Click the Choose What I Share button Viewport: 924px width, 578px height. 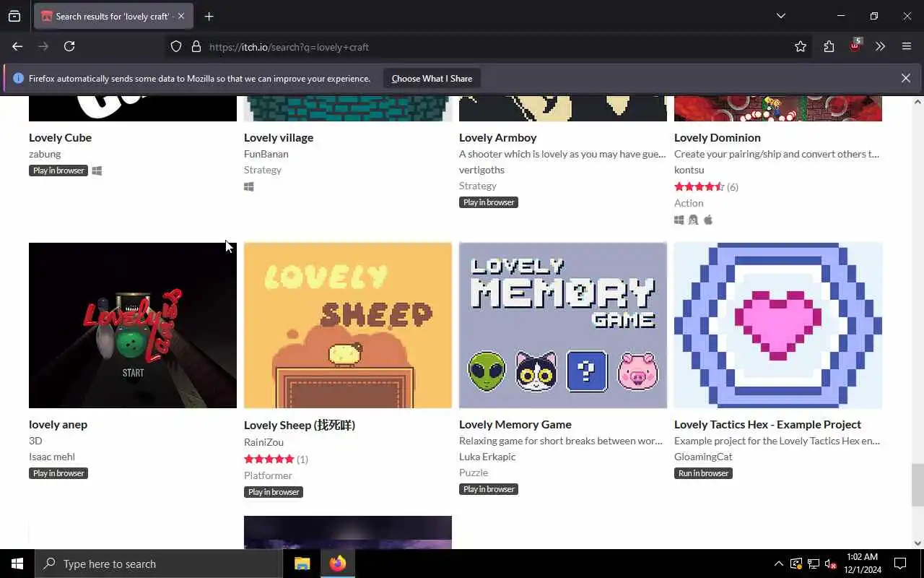click(432, 78)
